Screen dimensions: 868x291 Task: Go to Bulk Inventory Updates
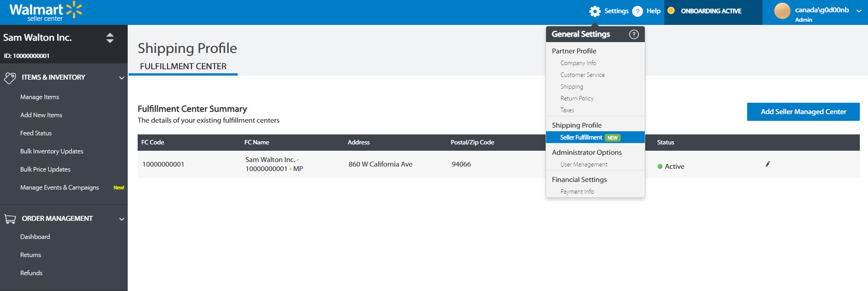coord(52,151)
